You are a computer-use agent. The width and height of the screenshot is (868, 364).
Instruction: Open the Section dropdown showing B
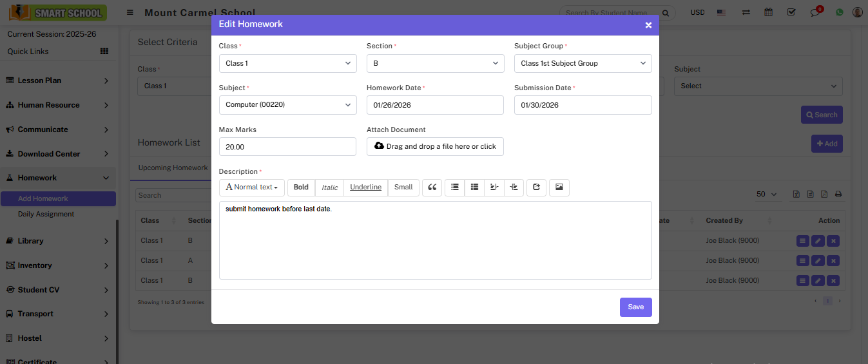point(435,63)
